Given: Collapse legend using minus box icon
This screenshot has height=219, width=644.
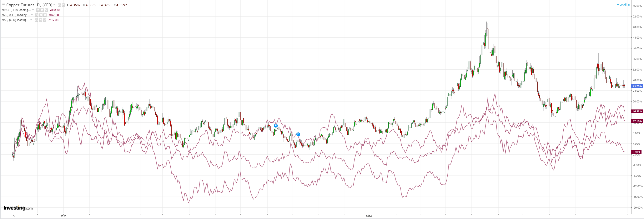Looking at the screenshot, I should pos(3,5).
